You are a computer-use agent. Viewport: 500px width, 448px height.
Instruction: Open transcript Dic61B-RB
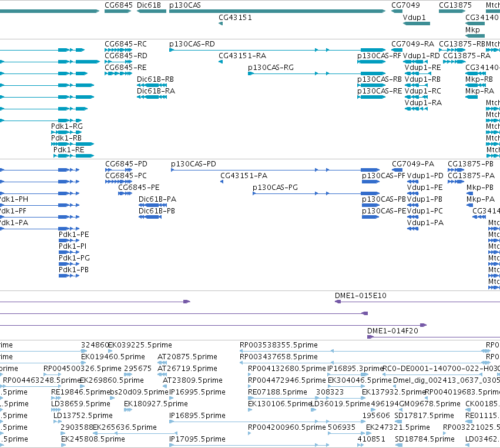(x=152, y=85)
